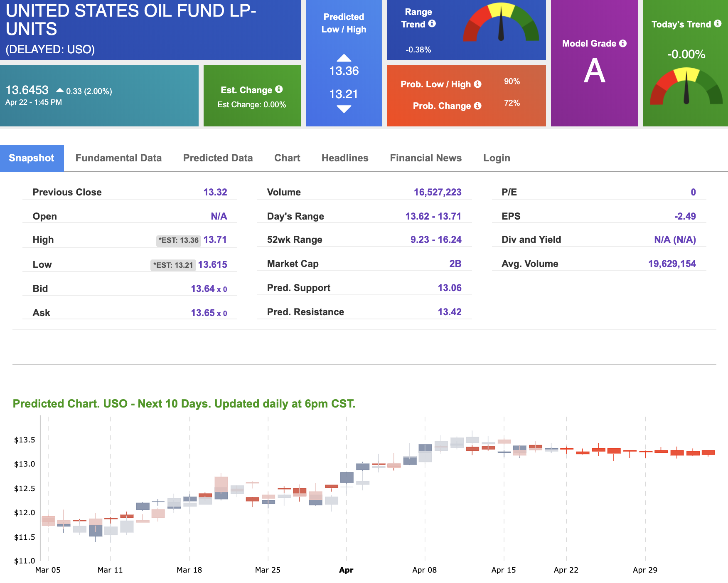The width and height of the screenshot is (728, 583).
Task: Click the Day's Range value 13.62 - 13.71
Action: pyautogui.click(x=433, y=216)
